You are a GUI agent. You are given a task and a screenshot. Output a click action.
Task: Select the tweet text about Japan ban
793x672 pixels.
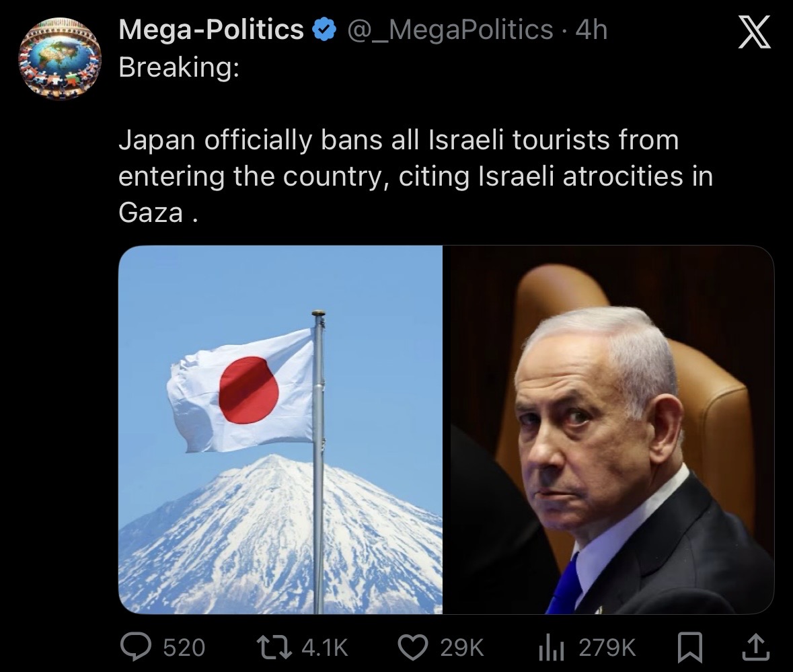coord(416,176)
